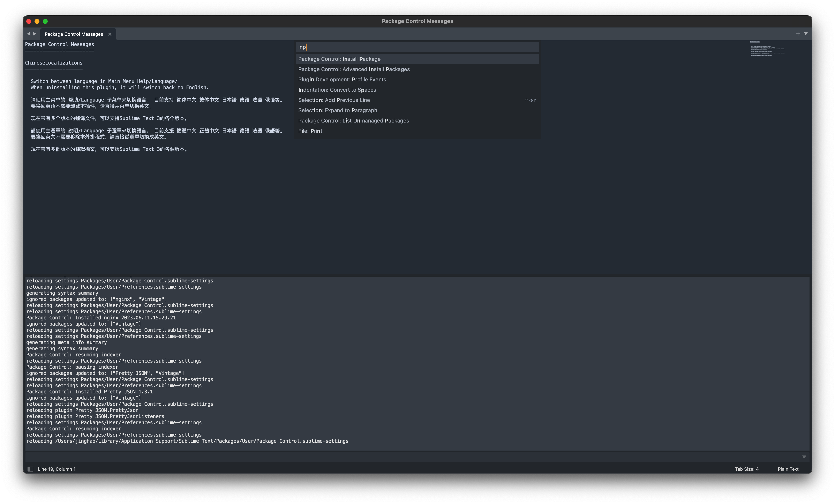The width and height of the screenshot is (835, 504).
Task: Select "Package Control: List Unmanaged Packages" entry
Action: (353, 120)
